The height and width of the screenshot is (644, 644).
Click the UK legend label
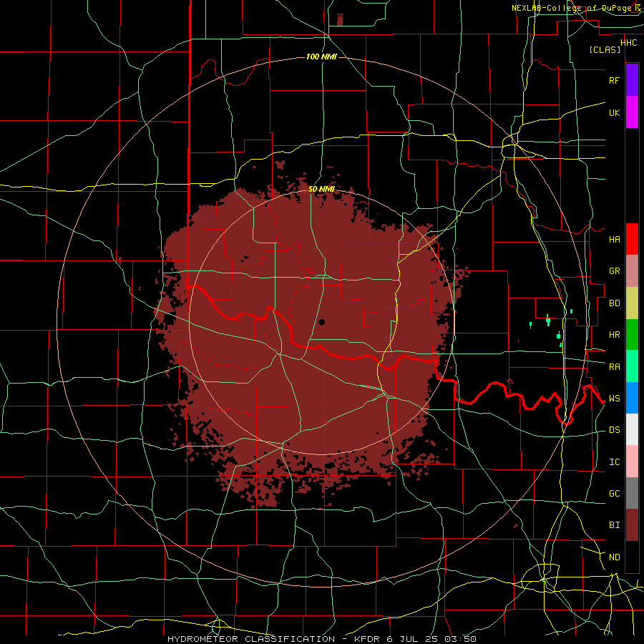point(614,112)
